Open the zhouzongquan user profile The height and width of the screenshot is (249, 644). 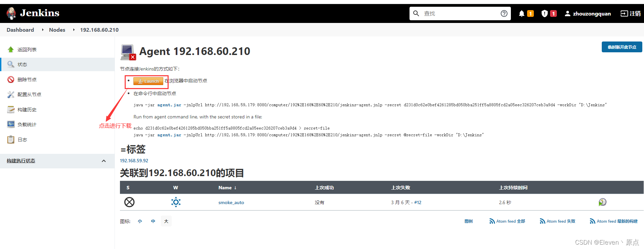(588, 13)
